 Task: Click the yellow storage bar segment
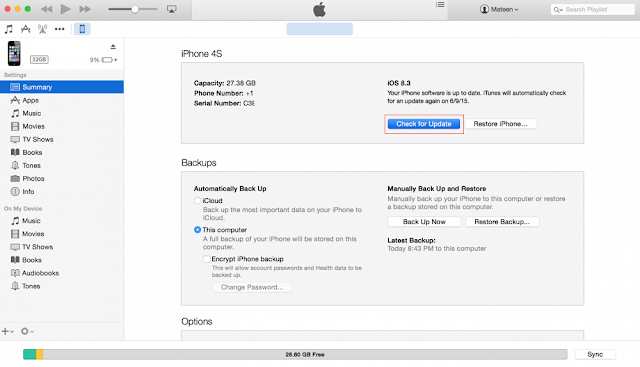click(40, 354)
